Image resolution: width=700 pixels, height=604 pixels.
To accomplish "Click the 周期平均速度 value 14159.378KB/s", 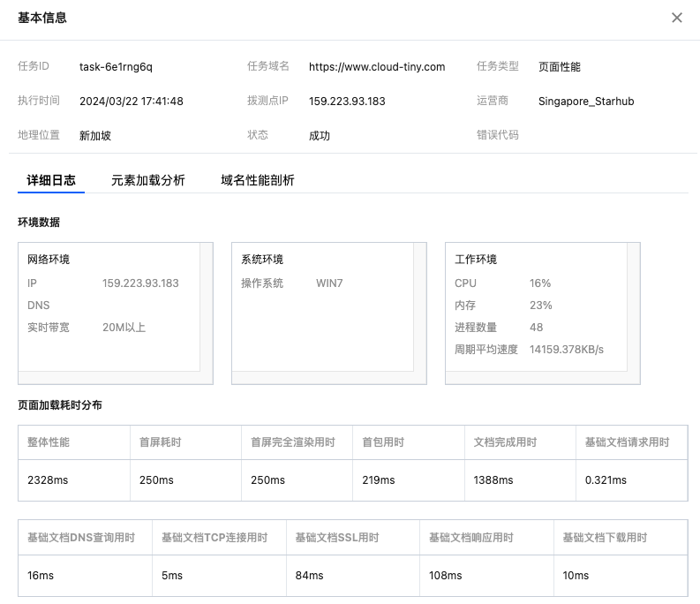I will point(567,350).
